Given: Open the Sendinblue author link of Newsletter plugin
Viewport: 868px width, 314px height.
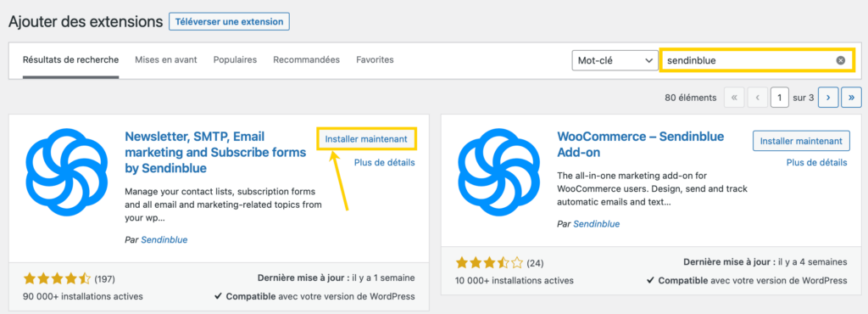Looking at the screenshot, I should tap(164, 240).
